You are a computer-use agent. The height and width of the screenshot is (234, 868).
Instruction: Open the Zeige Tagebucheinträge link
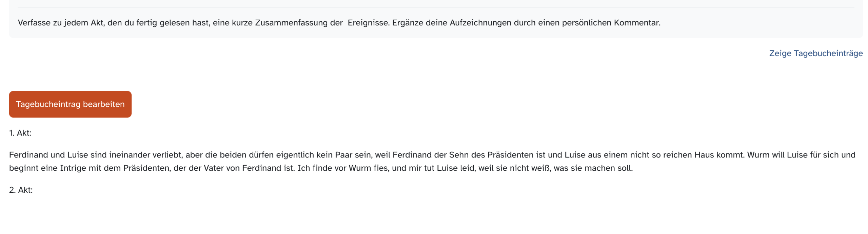click(x=815, y=53)
